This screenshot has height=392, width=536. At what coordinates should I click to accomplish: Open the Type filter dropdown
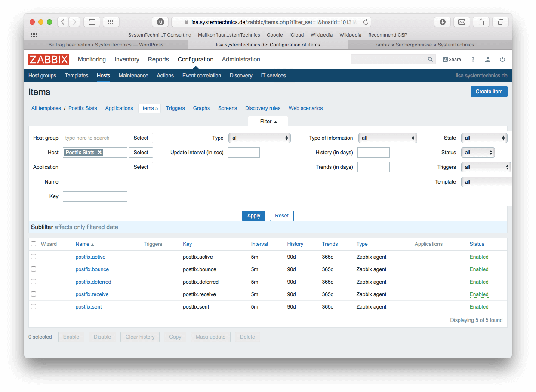click(x=259, y=138)
